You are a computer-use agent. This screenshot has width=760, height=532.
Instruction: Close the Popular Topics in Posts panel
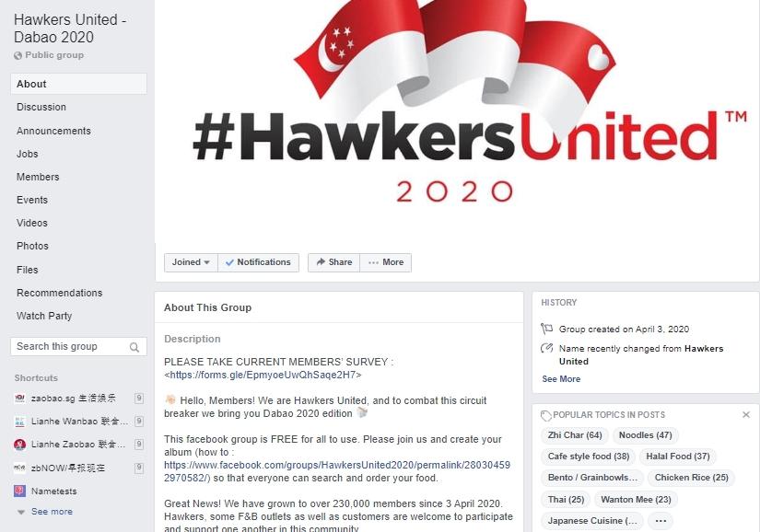click(x=746, y=414)
